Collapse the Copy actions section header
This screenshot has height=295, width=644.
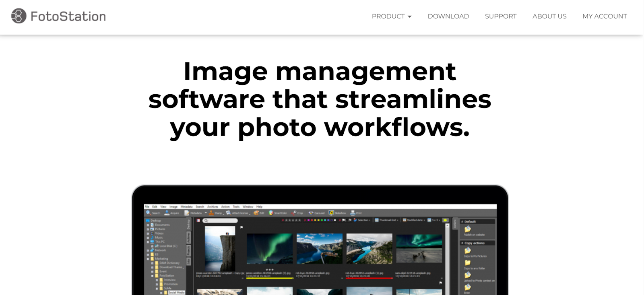click(477, 243)
